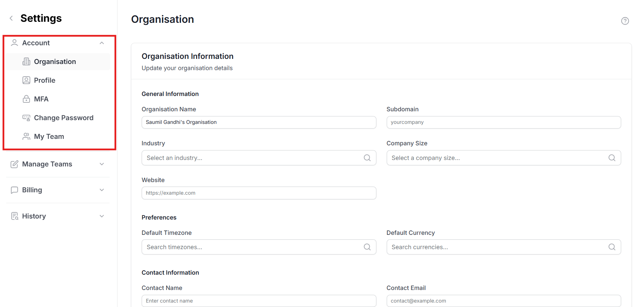Image resolution: width=644 pixels, height=307 pixels.
Task: Click the History section icon
Action: pos(14,216)
